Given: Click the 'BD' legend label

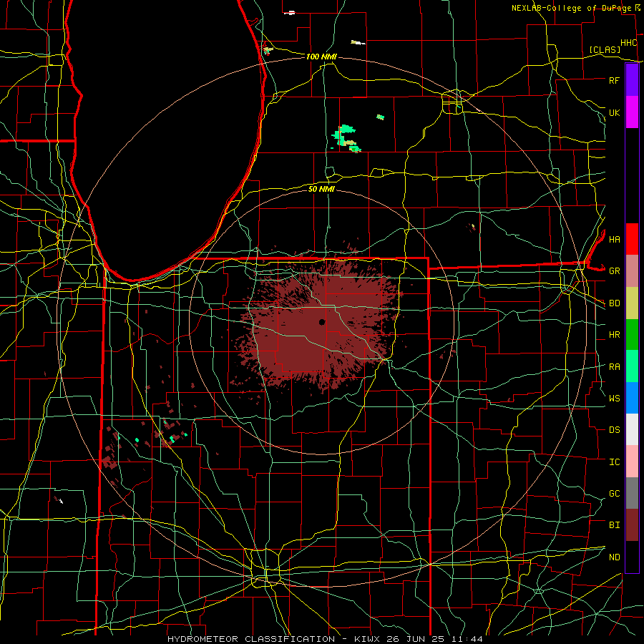Looking at the screenshot, I should (614, 303).
